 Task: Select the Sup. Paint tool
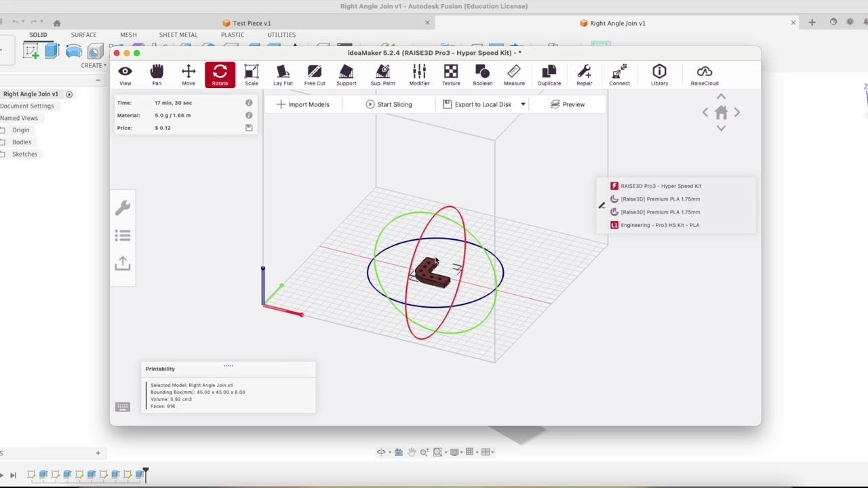[382, 75]
